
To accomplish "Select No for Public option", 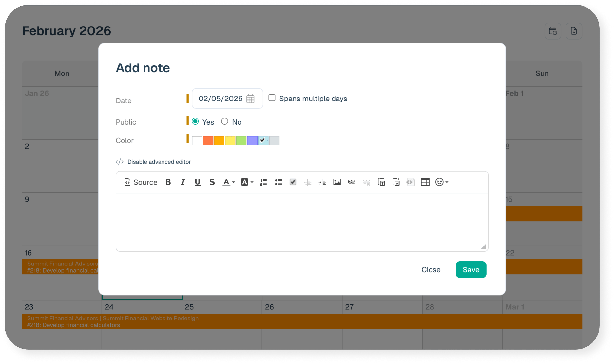I will click(x=224, y=121).
